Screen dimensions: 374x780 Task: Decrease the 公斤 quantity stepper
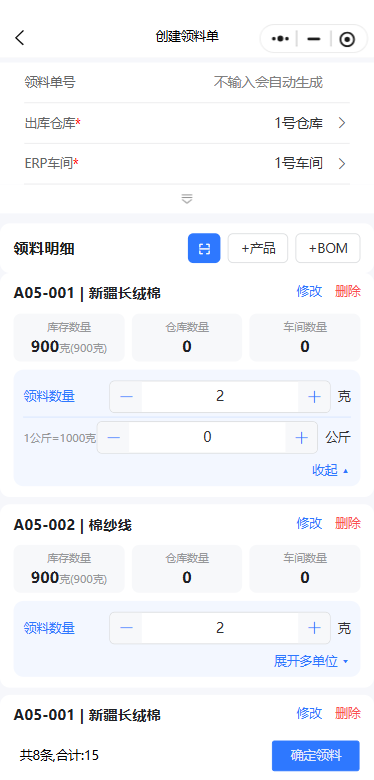click(113, 438)
